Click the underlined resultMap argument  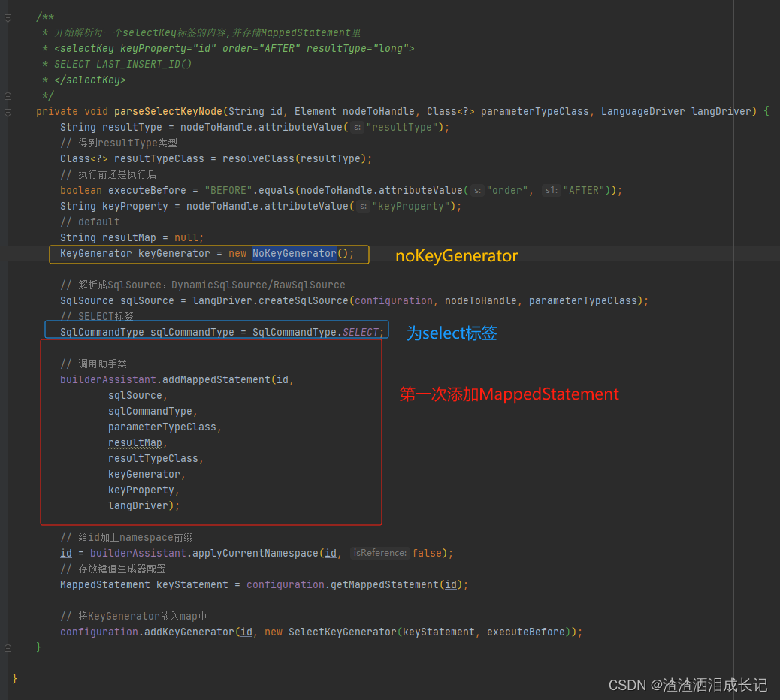point(135,442)
